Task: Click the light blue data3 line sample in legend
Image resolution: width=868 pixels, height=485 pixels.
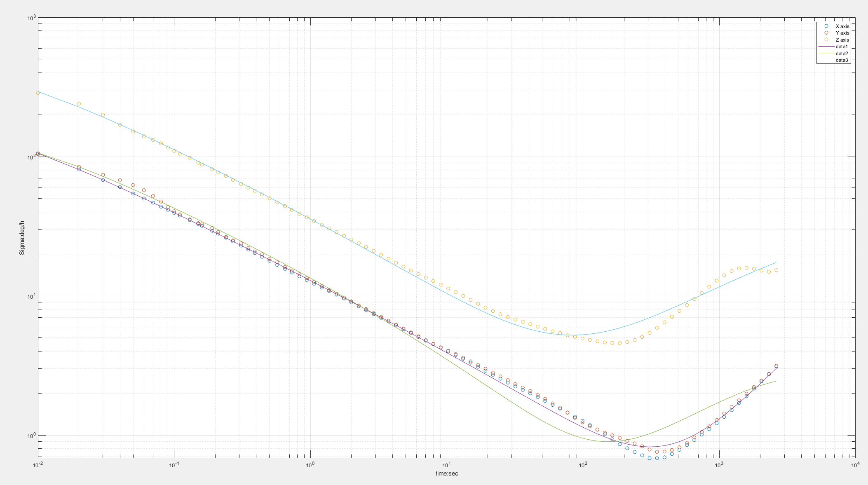Action: (x=826, y=60)
